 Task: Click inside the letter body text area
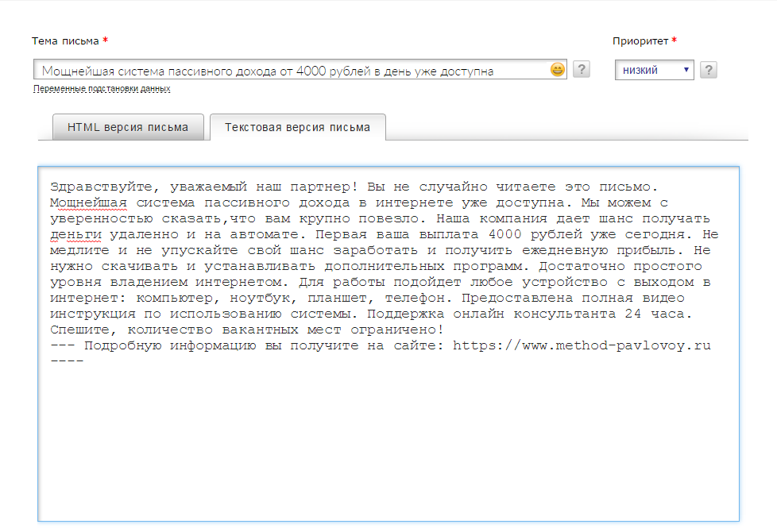[388, 344]
